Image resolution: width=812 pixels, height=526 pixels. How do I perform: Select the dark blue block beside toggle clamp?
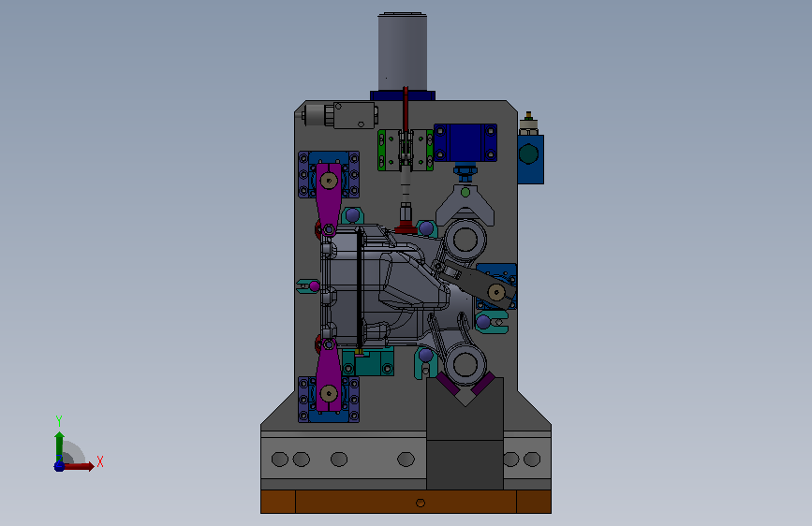click(x=465, y=142)
